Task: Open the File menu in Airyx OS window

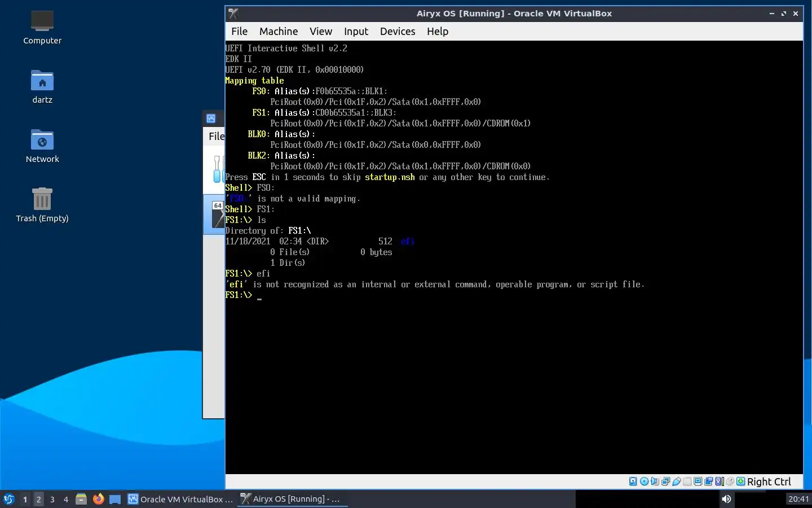Action: click(239, 32)
